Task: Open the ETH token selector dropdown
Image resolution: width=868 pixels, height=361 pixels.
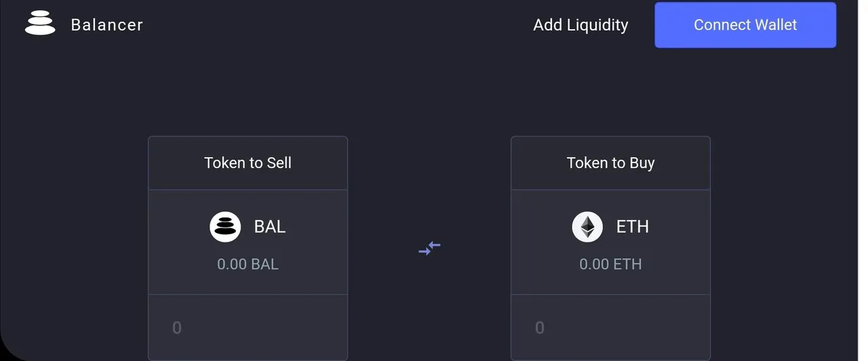Action: pyautogui.click(x=610, y=242)
